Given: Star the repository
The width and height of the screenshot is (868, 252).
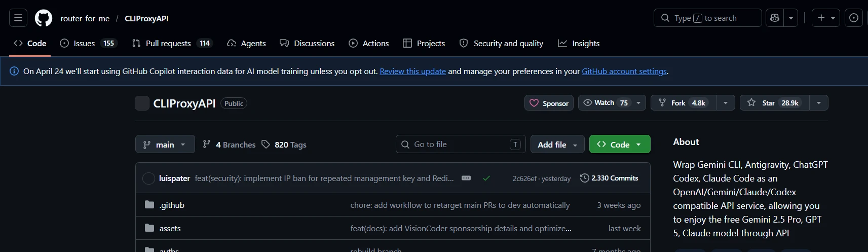Looking at the screenshot, I should pos(774,103).
